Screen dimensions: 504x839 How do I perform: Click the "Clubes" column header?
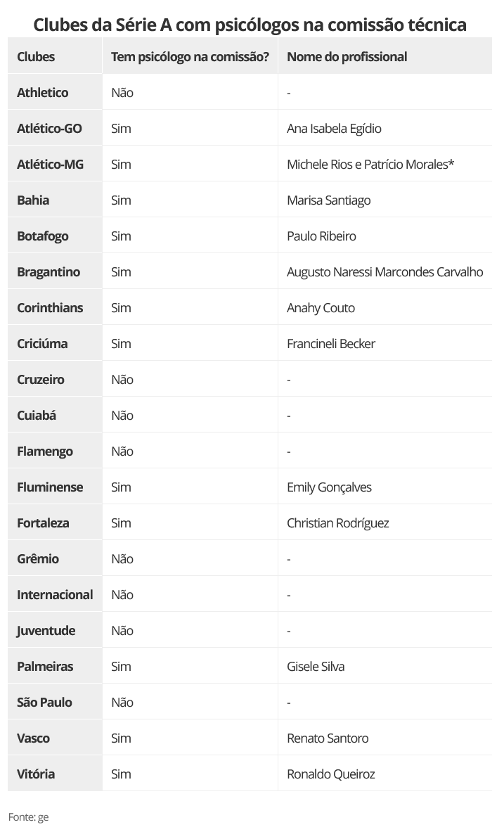[36, 57]
